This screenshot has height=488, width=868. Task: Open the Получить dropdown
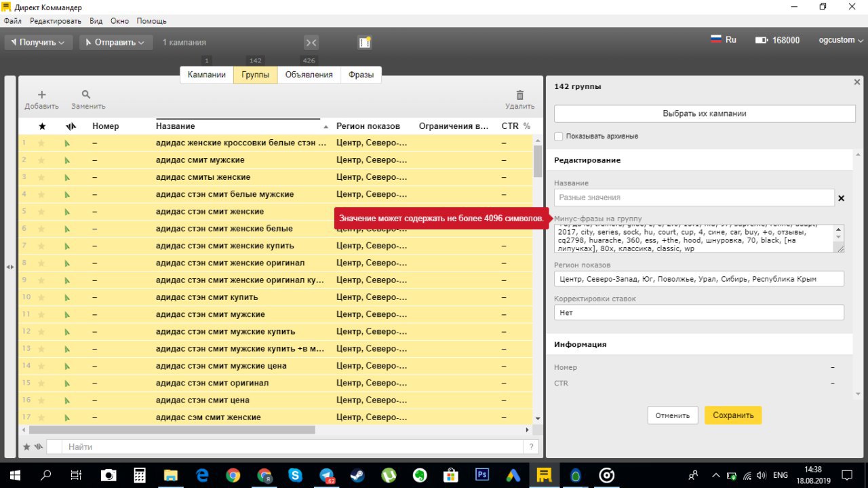(x=39, y=42)
